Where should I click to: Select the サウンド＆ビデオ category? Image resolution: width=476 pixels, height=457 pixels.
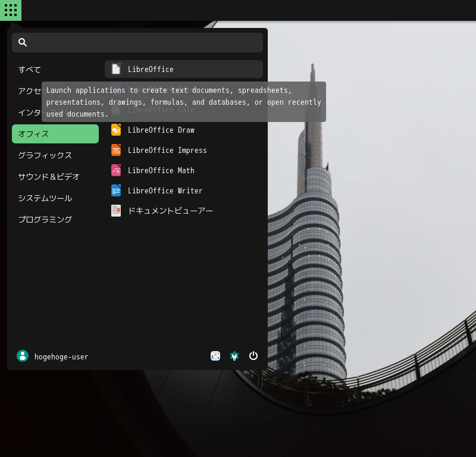click(55, 177)
